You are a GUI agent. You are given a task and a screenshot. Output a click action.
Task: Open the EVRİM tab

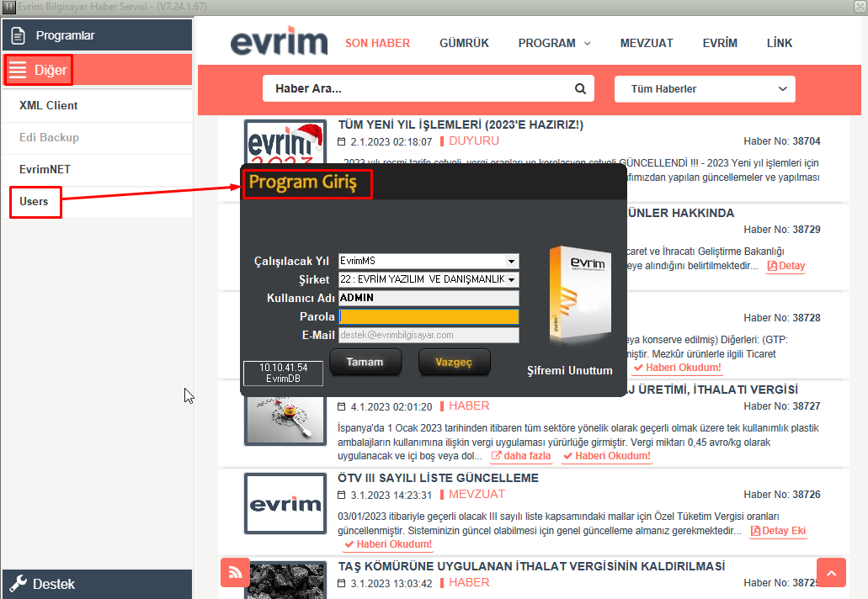(x=720, y=43)
